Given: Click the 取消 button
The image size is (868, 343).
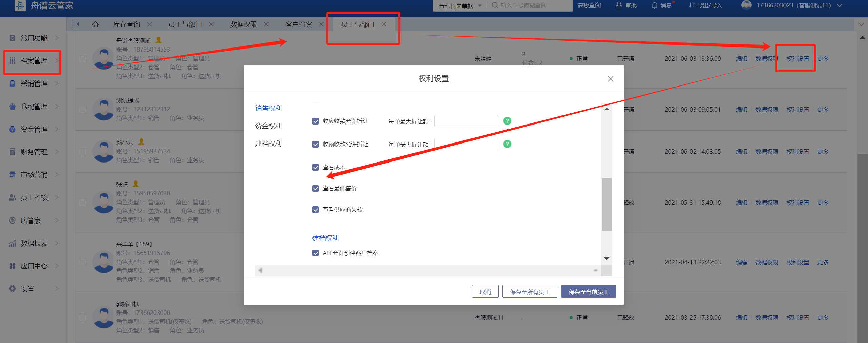Looking at the screenshot, I should coord(485,292).
